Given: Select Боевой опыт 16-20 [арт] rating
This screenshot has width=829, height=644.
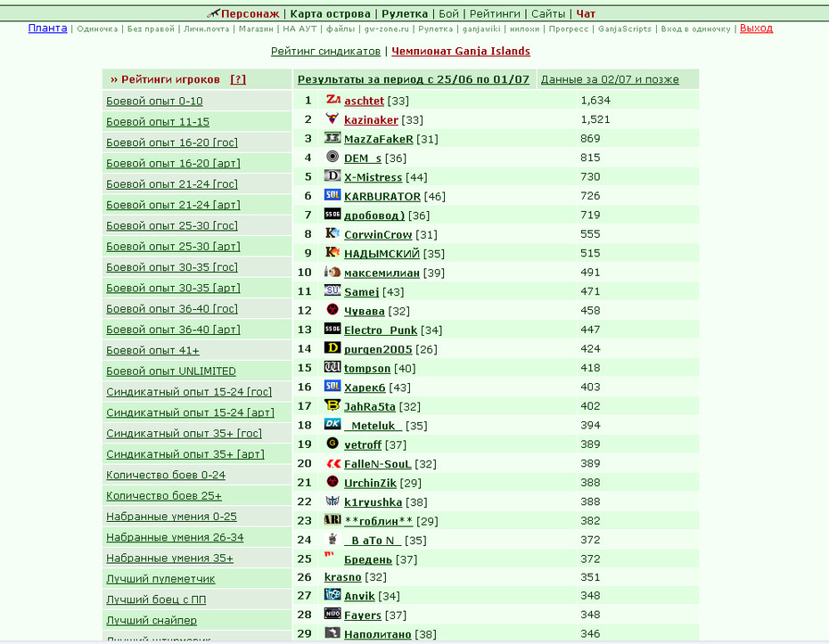Looking at the screenshot, I should [174, 163].
